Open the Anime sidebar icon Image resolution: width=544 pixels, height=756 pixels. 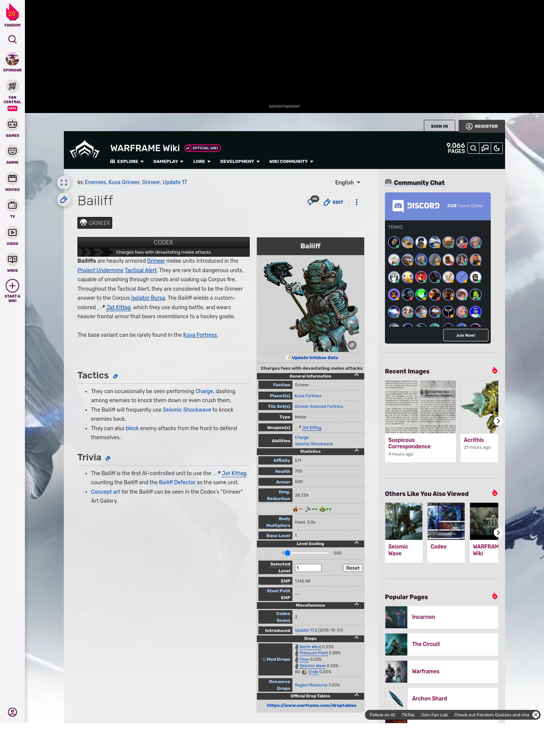pos(12,151)
